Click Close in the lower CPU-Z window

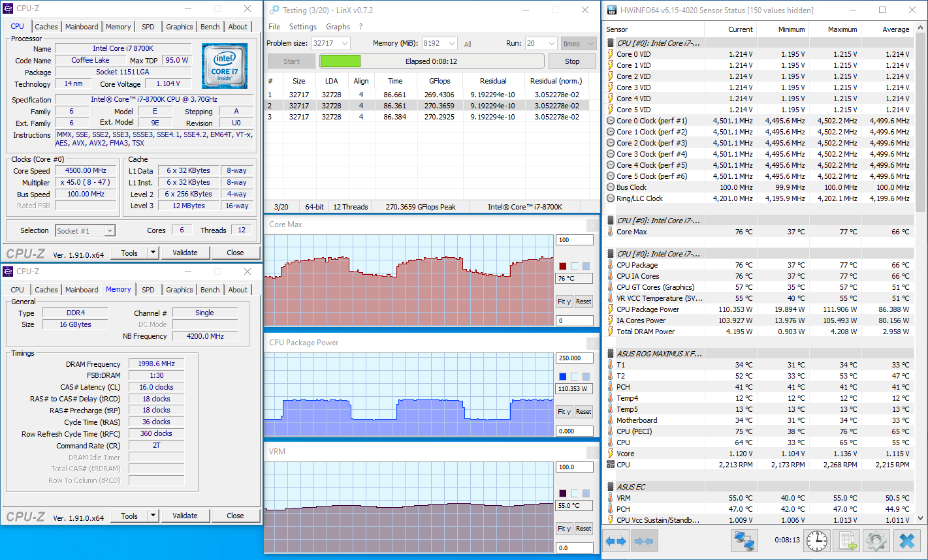(235, 516)
